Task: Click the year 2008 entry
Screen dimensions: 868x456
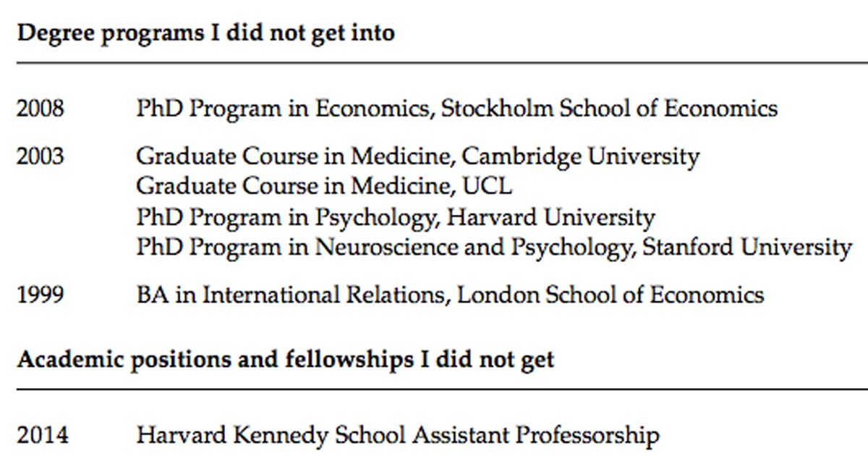Action: coord(41,109)
